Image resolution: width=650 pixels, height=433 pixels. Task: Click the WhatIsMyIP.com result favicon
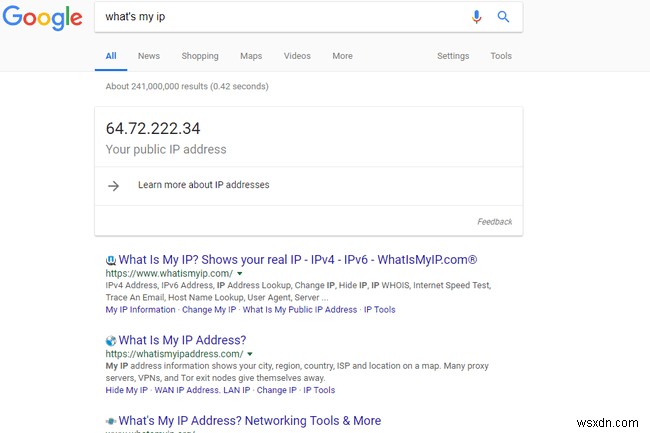tap(110, 260)
